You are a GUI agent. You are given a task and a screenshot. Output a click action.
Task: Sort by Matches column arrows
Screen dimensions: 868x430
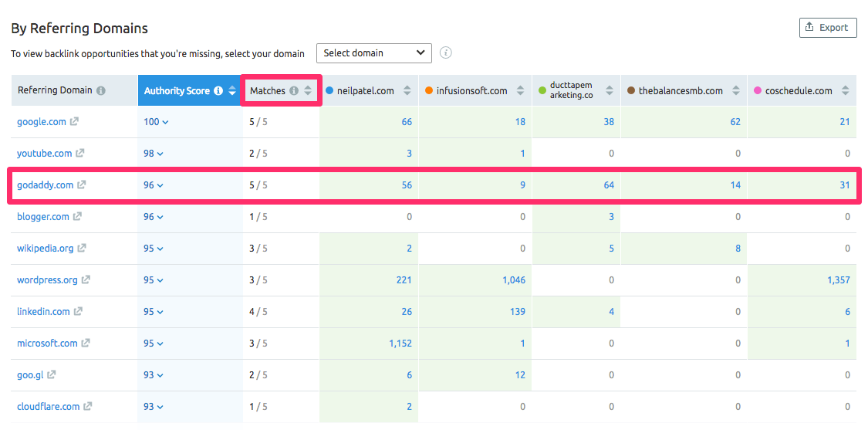[x=308, y=91]
